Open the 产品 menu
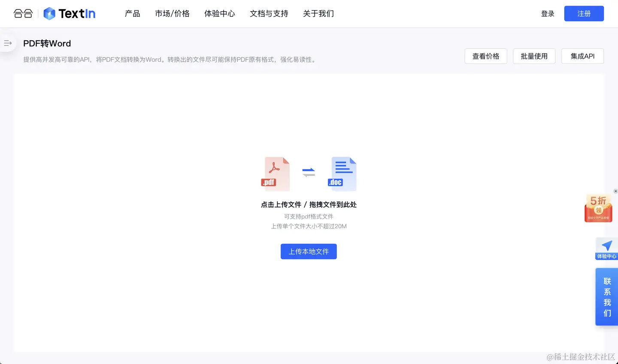Image resolution: width=618 pixels, height=364 pixels. (133, 14)
